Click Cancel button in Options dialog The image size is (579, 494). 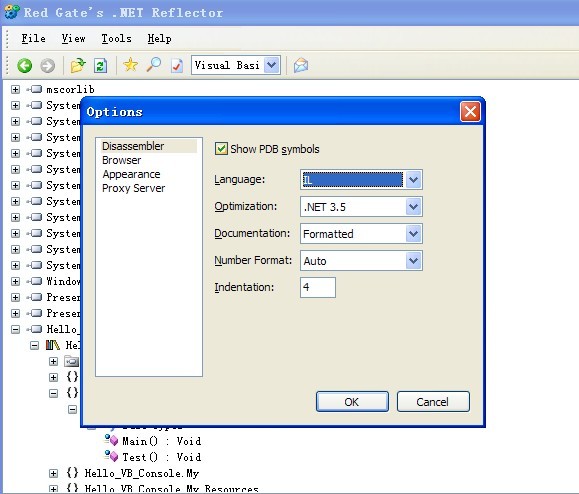(433, 402)
